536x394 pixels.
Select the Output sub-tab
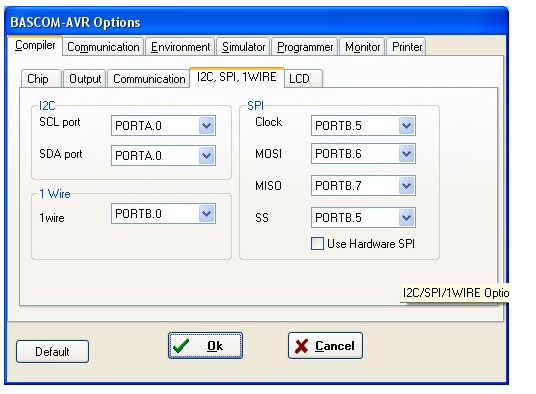click(85, 79)
